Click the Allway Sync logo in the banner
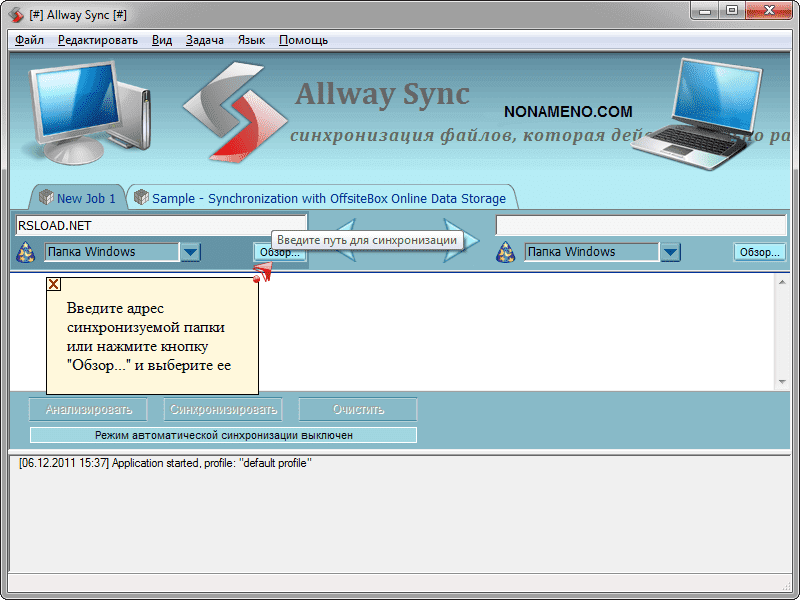The width and height of the screenshot is (800, 600). [x=225, y=111]
